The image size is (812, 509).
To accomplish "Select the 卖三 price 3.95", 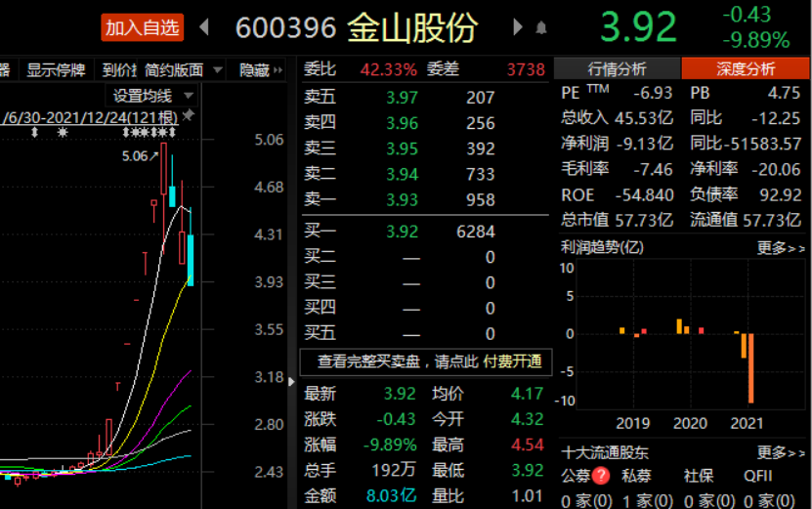I will pos(402,148).
